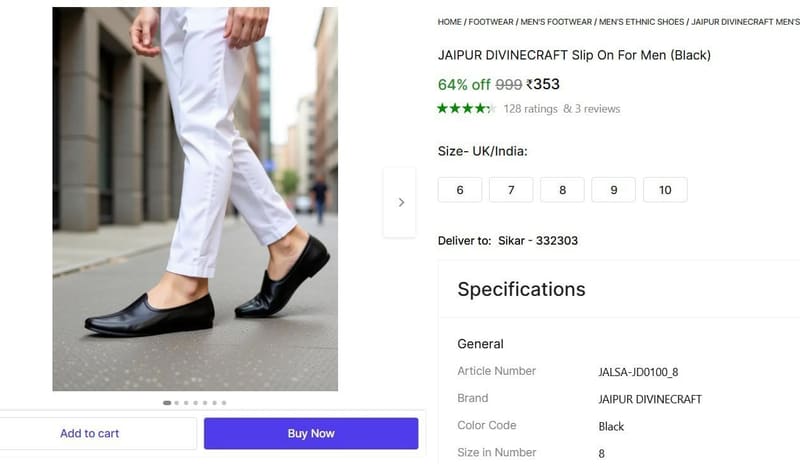Open the FOOTWEAR breadcrumb link
Image resolution: width=800 pixels, height=464 pixels.
(x=491, y=22)
